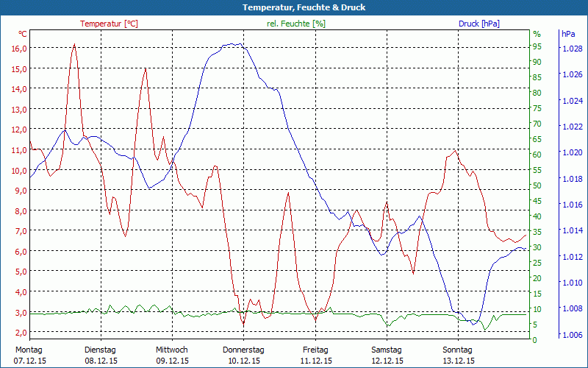
Task: Click the red '°C' axis unit label
Action: (23, 34)
